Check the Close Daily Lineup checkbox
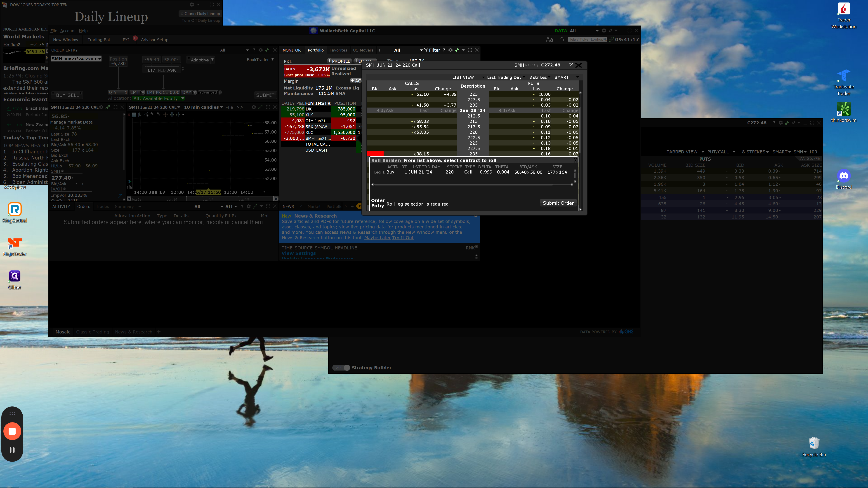This screenshot has height=488, width=868. point(182,14)
